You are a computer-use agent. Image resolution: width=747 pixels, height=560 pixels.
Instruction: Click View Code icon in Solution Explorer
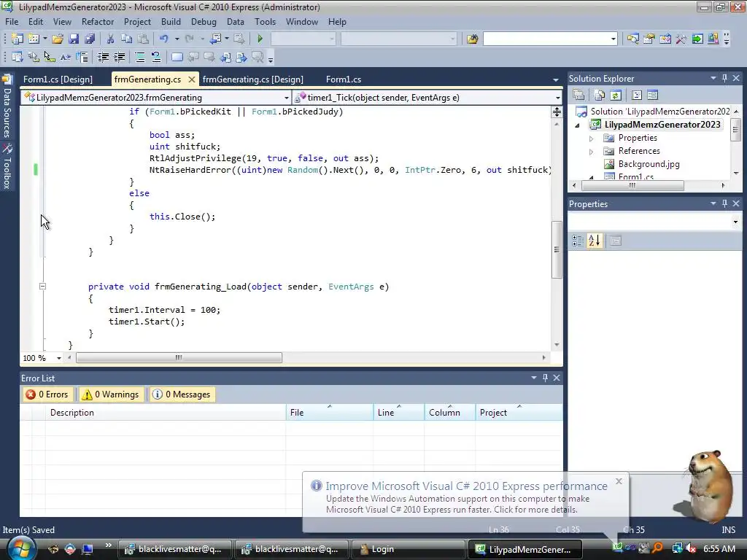point(636,95)
